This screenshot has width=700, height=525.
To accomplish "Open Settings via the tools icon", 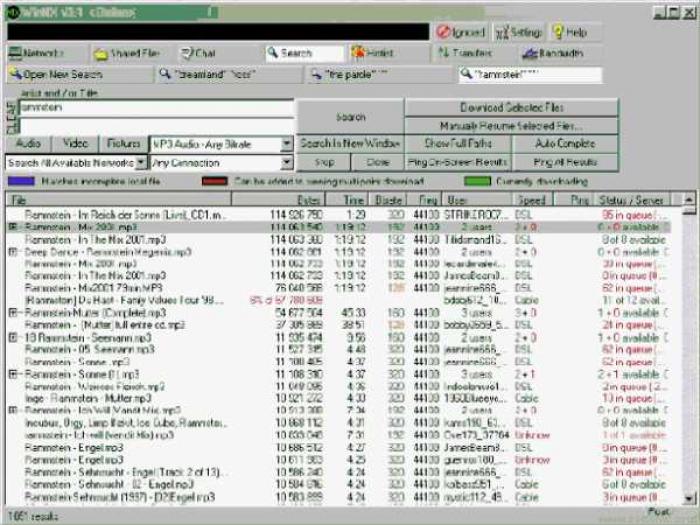I will point(502,33).
